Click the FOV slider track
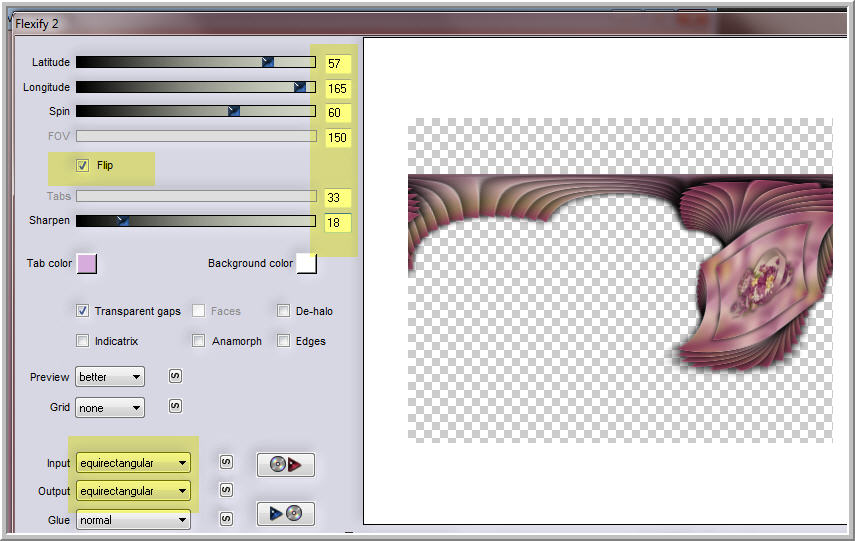Image resolution: width=855 pixels, height=541 pixels. (196, 136)
